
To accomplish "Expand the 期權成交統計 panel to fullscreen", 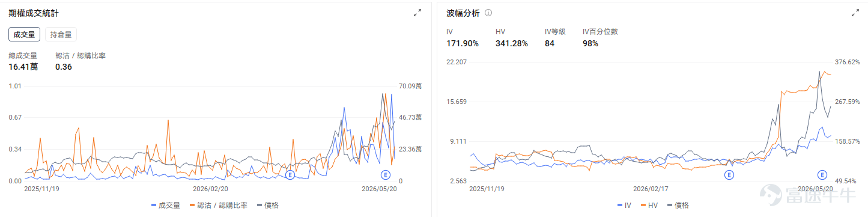I will pyautogui.click(x=417, y=13).
